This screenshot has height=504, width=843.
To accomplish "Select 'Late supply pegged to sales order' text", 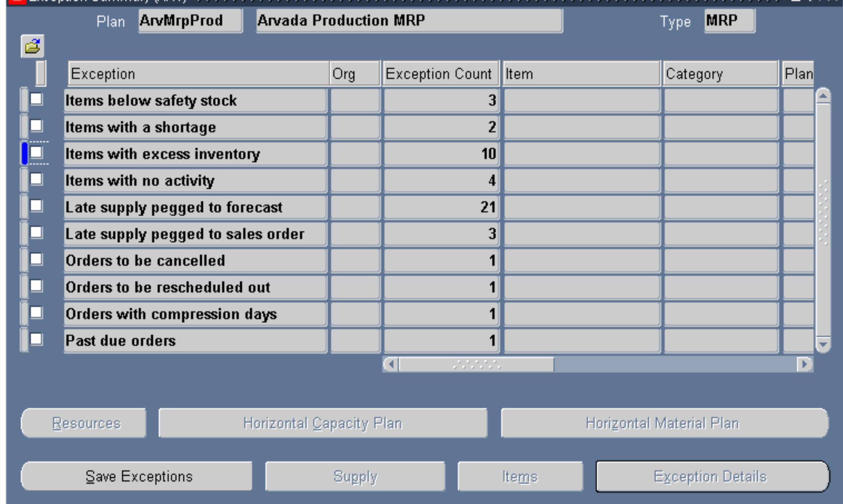I will point(185,234).
